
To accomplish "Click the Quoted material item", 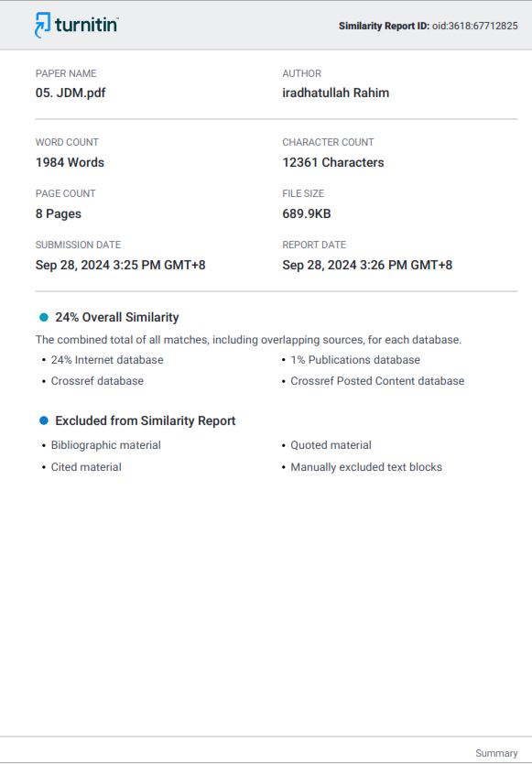I will click(331, 445).
